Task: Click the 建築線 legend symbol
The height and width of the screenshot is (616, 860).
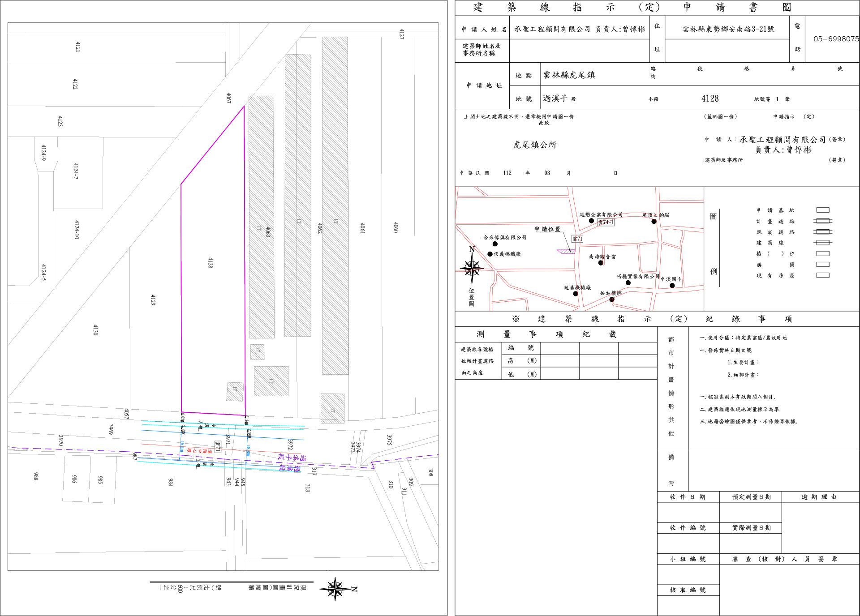Action: pyautogui.click(x=822, y=243)
